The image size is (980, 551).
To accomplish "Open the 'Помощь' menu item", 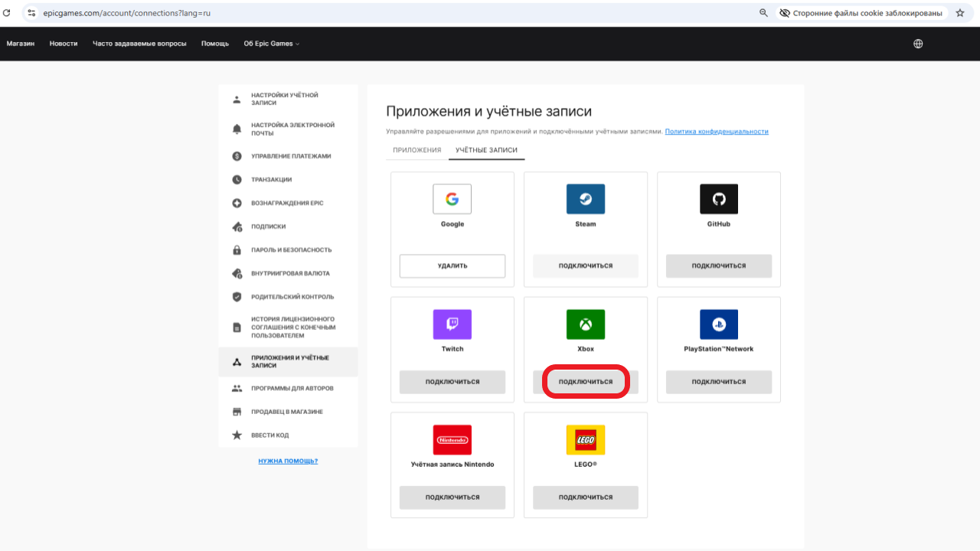I will [215, 44].
